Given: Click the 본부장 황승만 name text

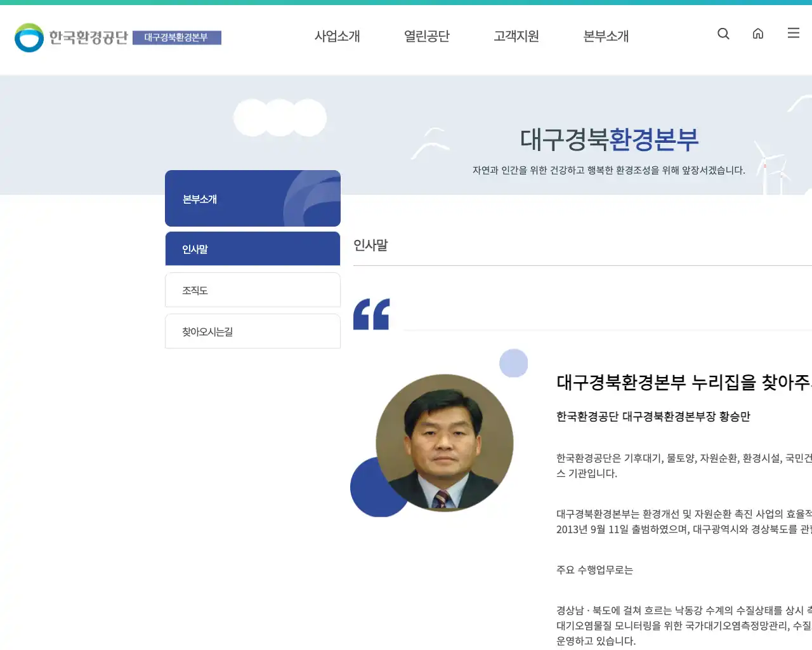Looking at the screenshot, I should tap(652, 416).
